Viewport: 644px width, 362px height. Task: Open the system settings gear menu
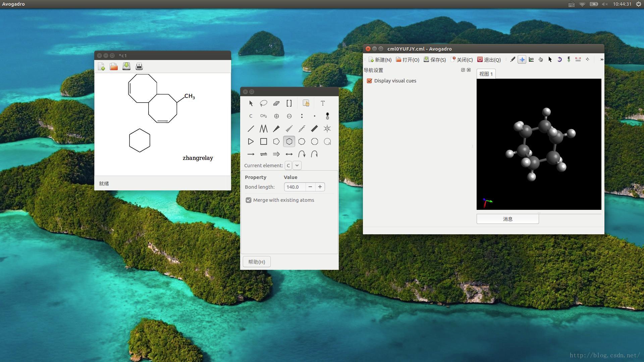(639, 4)
